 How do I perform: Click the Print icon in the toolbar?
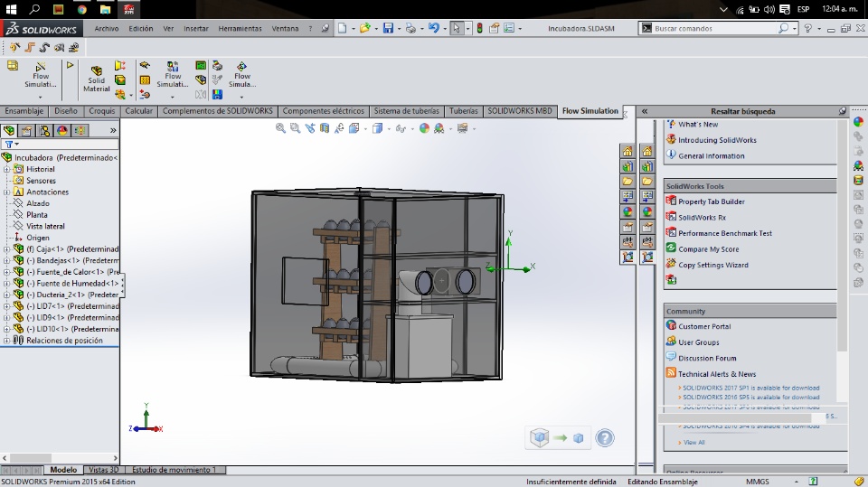pos(410,28)
